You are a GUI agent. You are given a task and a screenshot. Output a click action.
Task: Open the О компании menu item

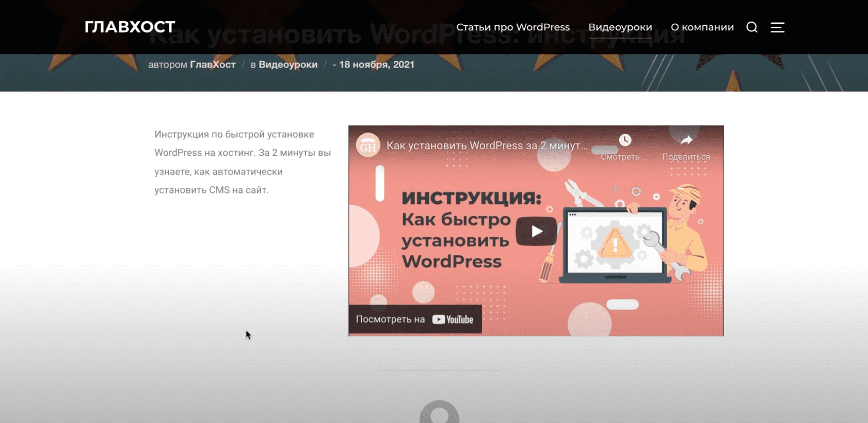tap(702, 27)
